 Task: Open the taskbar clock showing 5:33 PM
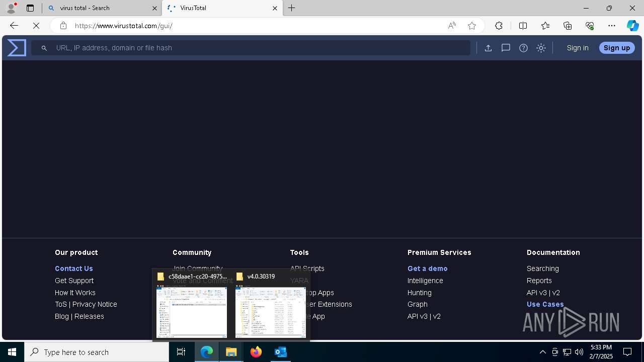601,352
